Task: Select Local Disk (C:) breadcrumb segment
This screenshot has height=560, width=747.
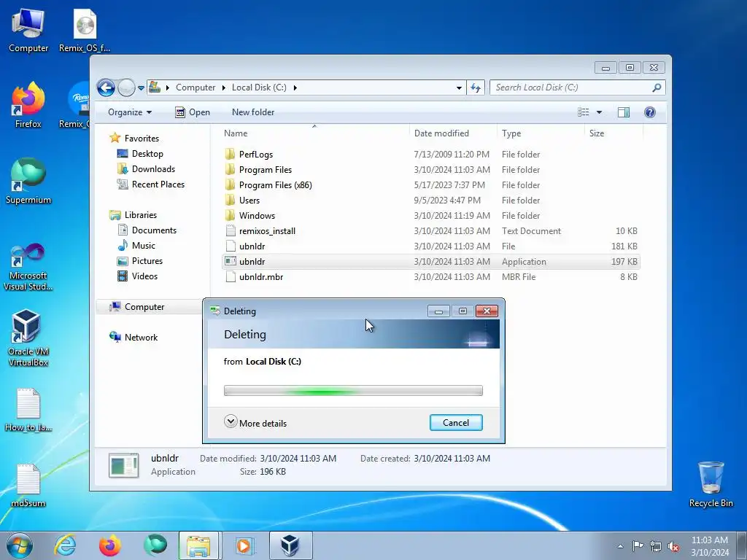Action: [259, 87]
